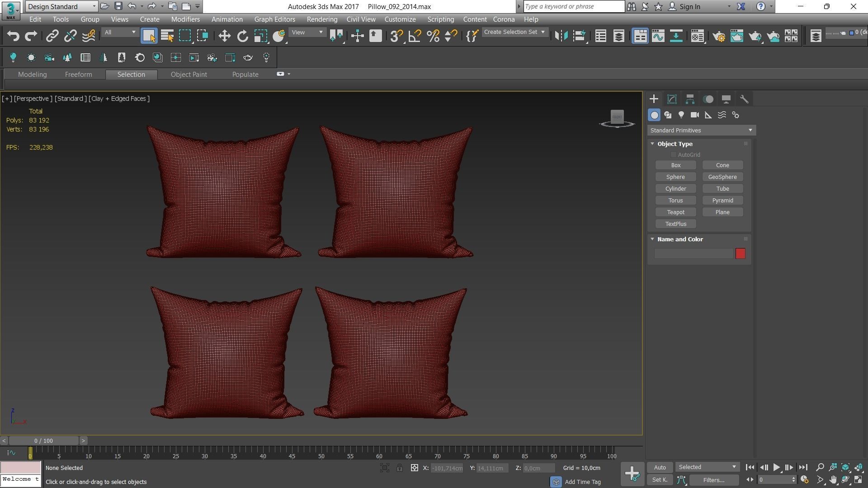Screen dimensions: 868x488
Task: Click the Pyramid button
Action: (x=722, y=201)
